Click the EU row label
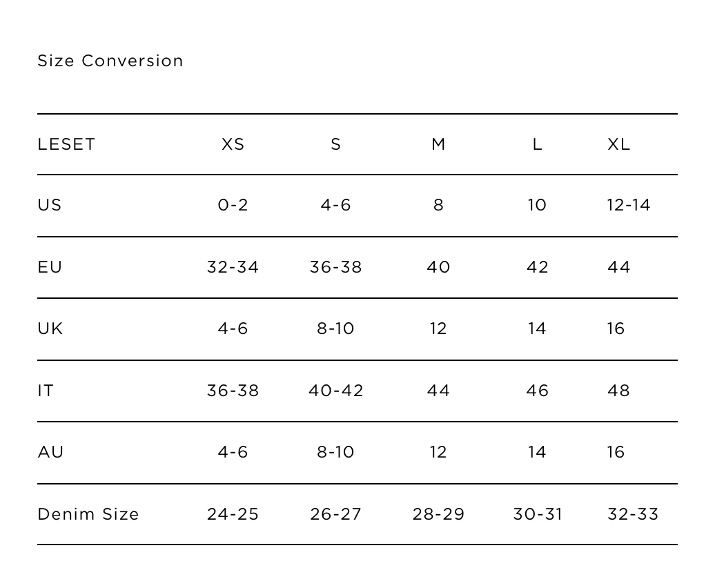 click(50, 267)
